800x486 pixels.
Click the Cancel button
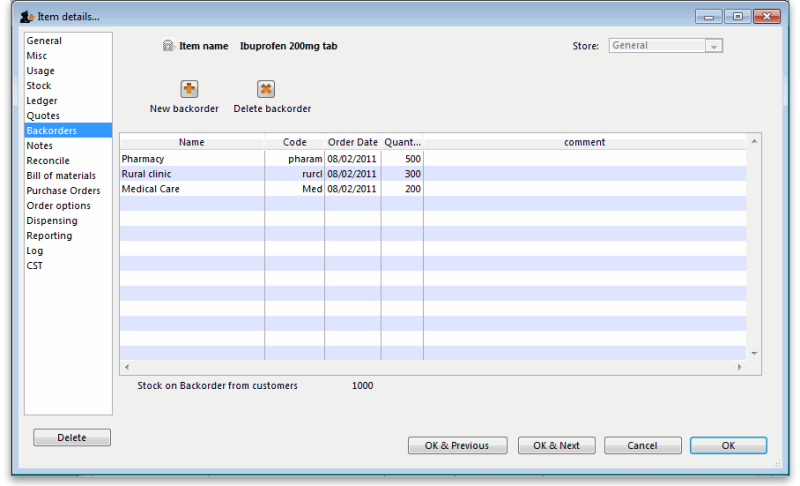(x=642, y=445)
